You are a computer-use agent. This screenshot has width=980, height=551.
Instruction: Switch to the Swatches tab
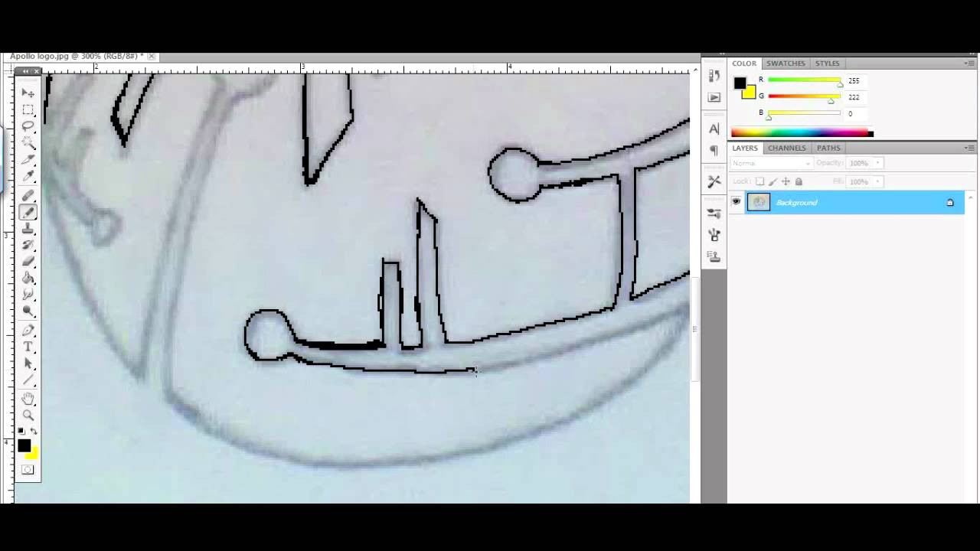point(786,64)
